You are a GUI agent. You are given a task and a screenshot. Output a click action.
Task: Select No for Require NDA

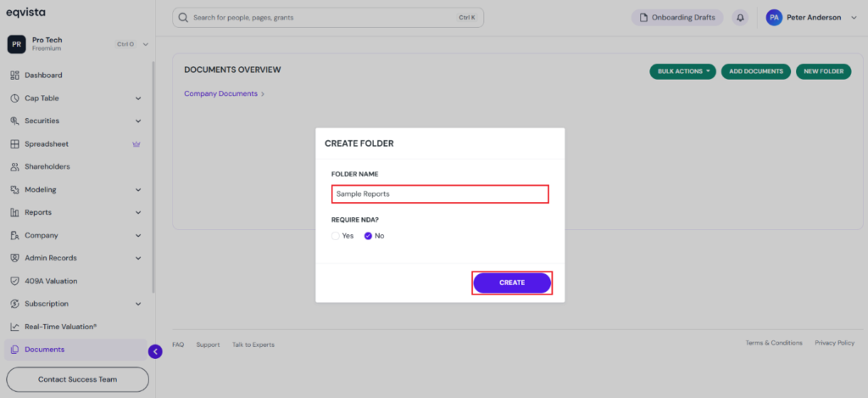click(x=368, y=236)
